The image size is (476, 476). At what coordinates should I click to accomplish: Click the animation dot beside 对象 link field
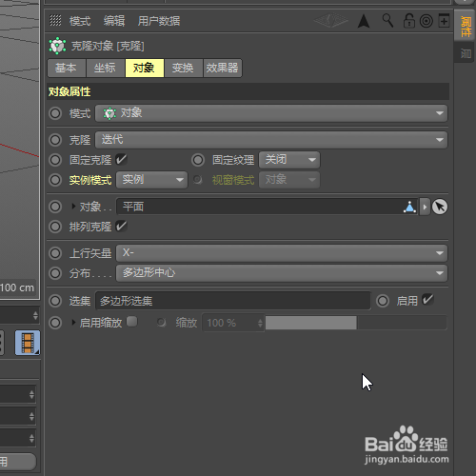tap(55, 207)
